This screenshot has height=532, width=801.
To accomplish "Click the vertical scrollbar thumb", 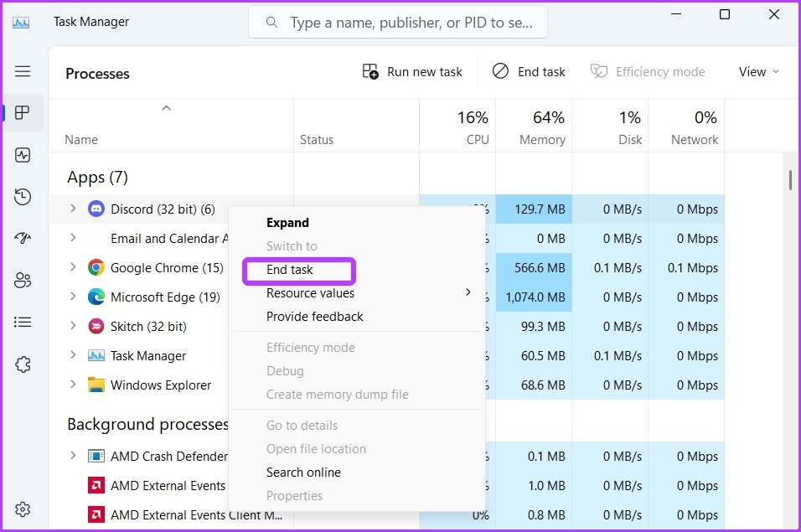I will pyautogui.click(x=790, y=180).
